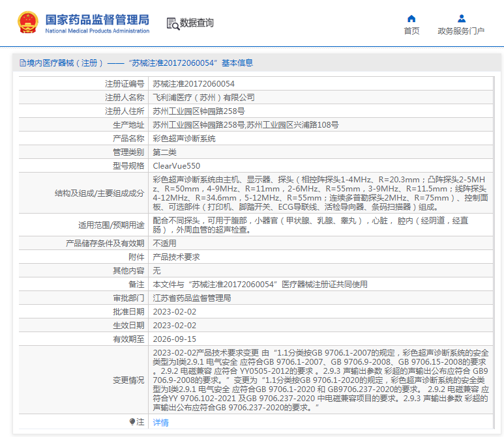Image resolution: width=504 pixels, height=437 pixels.
Task: Click the 注册人住所 row label
Action: (125, 111)
